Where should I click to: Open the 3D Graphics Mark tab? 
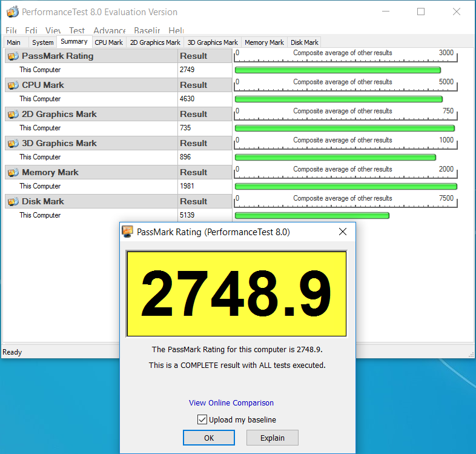pyautogui.click(x=213, y=42)
